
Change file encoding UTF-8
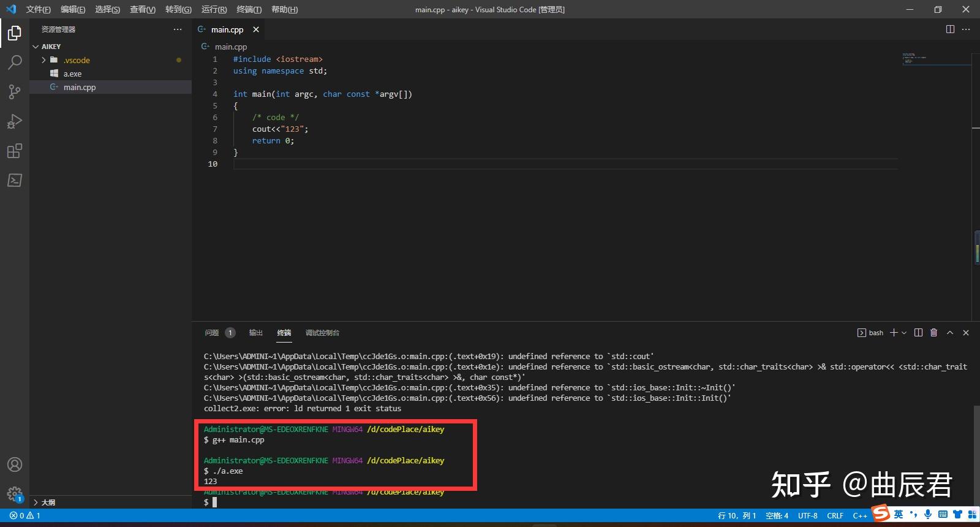coord(807,516)
